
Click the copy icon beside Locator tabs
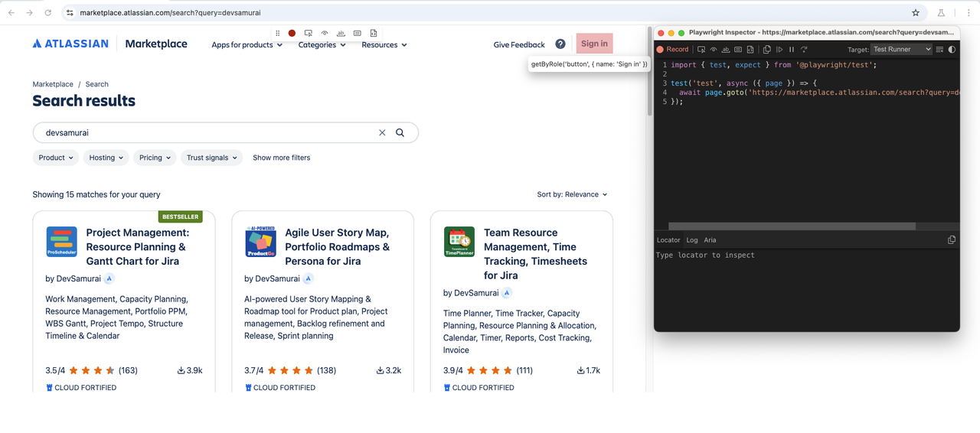click(x=952, y=239)
